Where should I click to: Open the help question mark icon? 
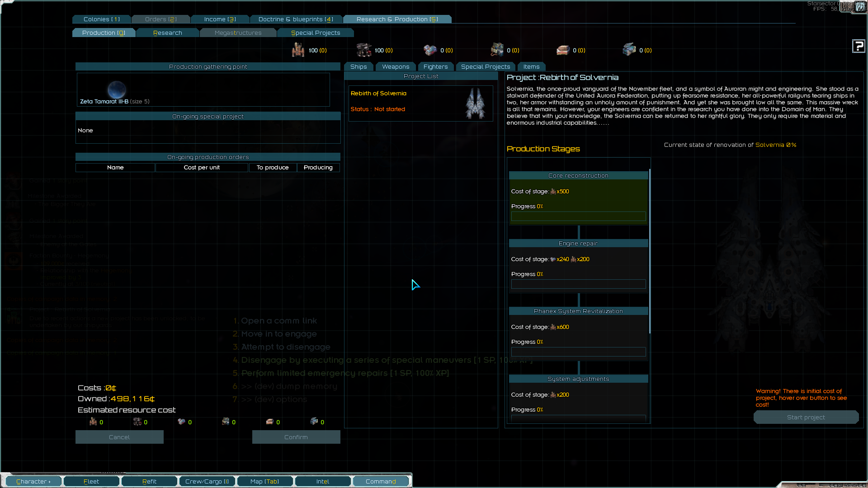pos(859,46)
